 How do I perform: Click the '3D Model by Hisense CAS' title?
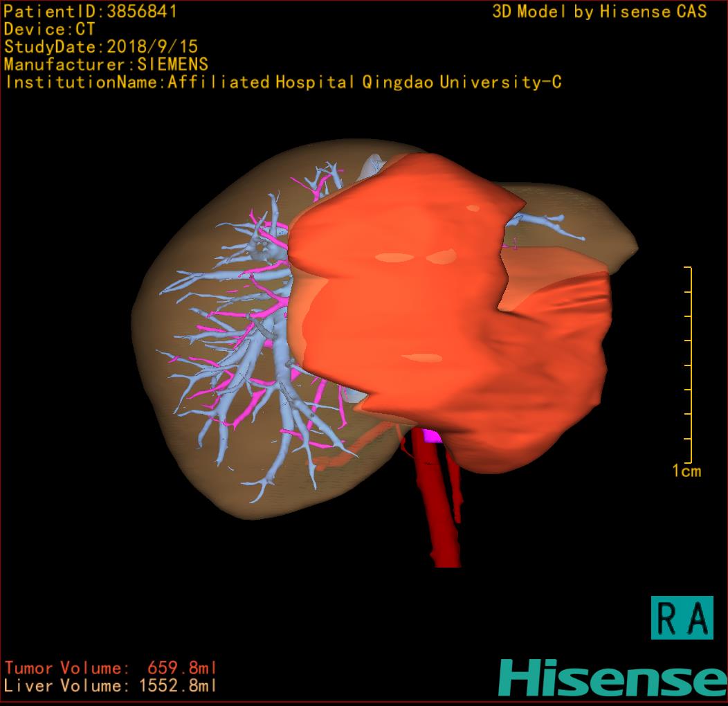[x=599, y=12]
